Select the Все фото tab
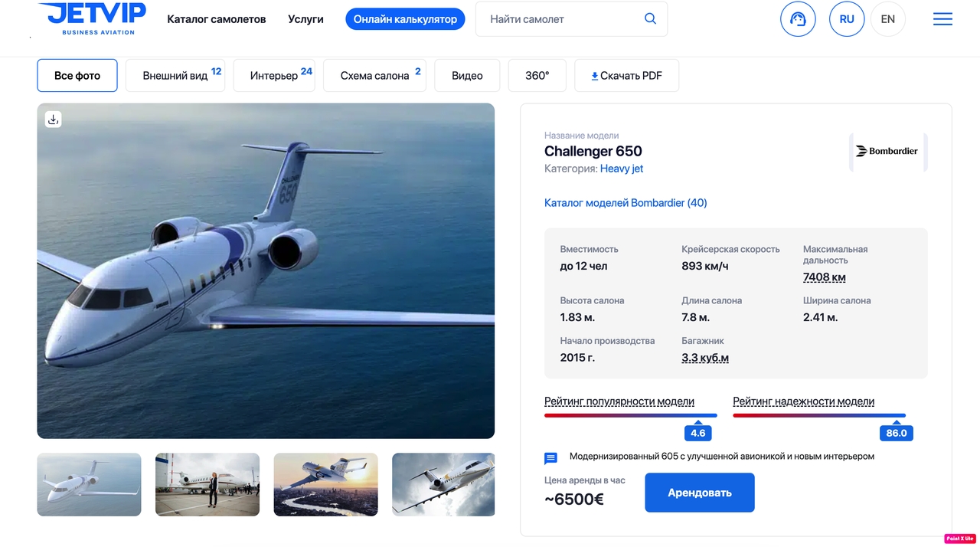Image resolution: width=980 pixels, height=547 pixels. [77, 76]
